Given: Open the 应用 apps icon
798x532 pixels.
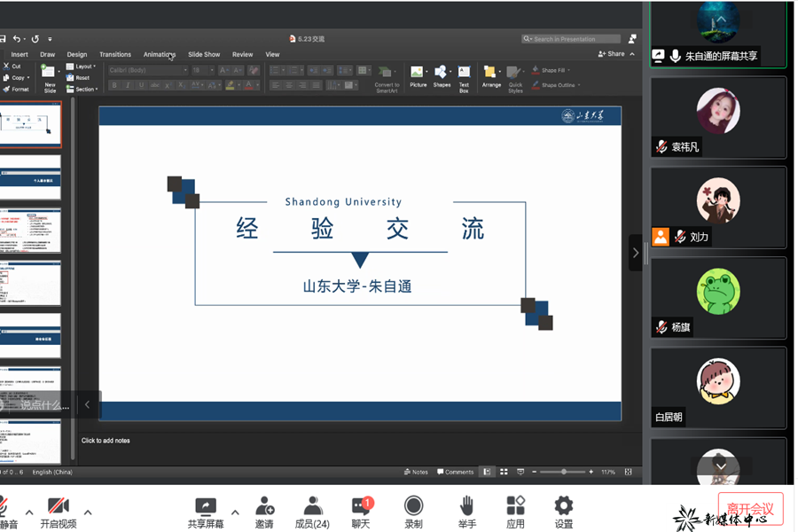Looking at the screenshot, I should click(x=515, y=506).
